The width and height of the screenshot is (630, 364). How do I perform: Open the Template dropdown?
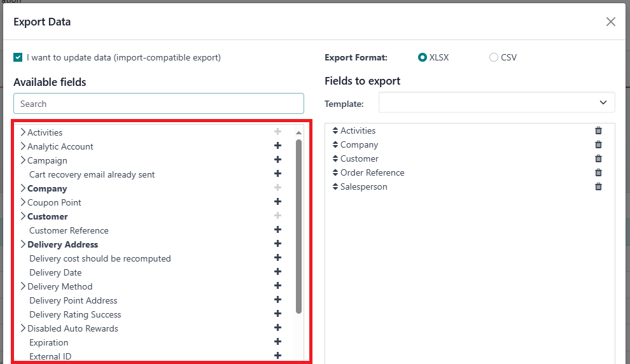(x=496, y=102)
